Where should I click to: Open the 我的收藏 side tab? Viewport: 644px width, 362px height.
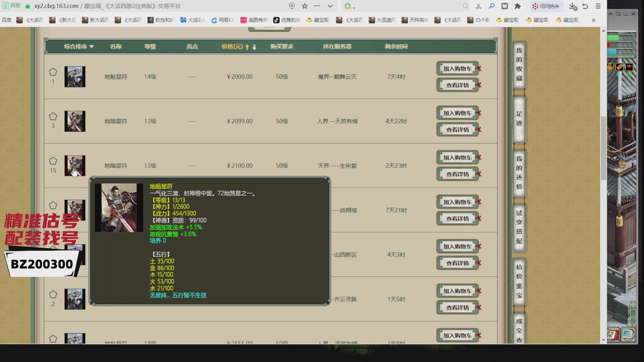coord(519,64)
